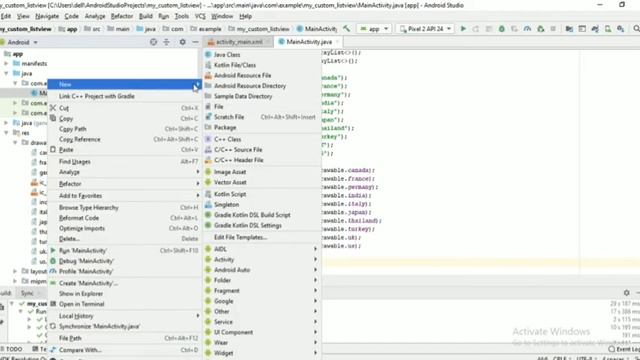Collapse the java folder in project tree
Screen dimensions: 640x360
[x=7, y=73]
